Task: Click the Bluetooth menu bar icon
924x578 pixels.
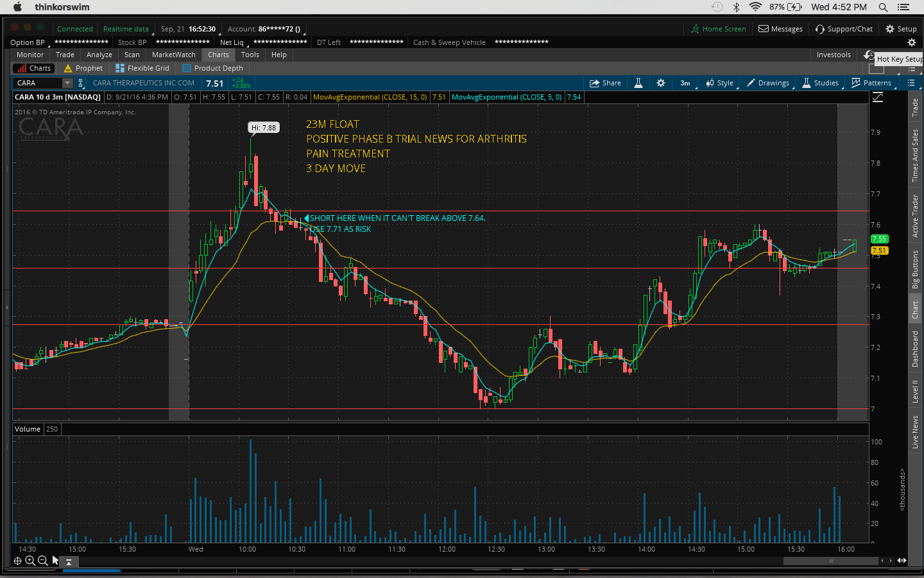Action: pos(737,7)
